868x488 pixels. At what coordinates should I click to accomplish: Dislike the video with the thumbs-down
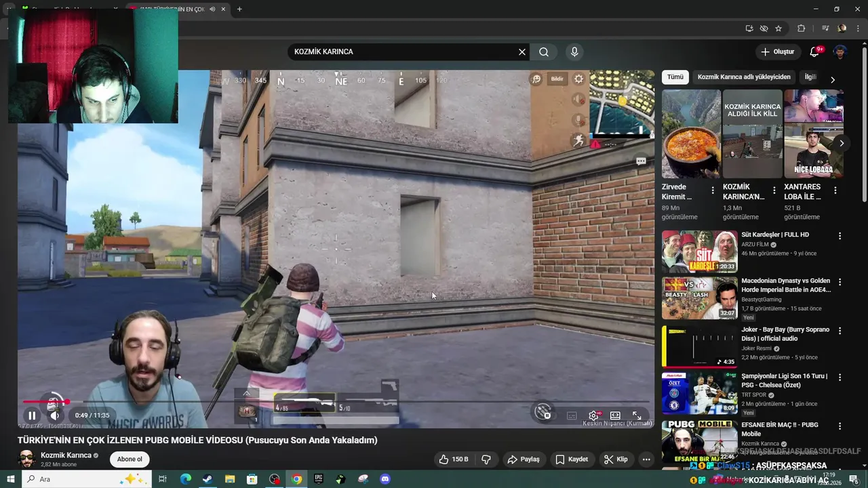[486, 459]
